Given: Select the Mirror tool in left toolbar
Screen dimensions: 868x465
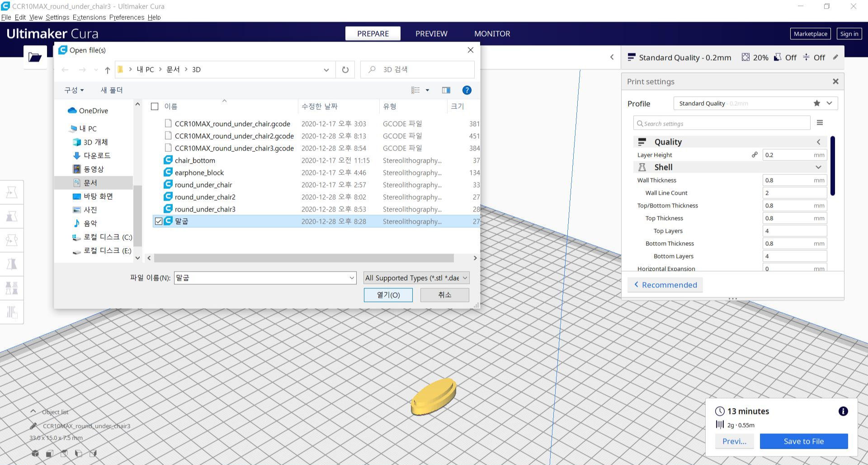Looking at the screenshot, I should (12, 264).
